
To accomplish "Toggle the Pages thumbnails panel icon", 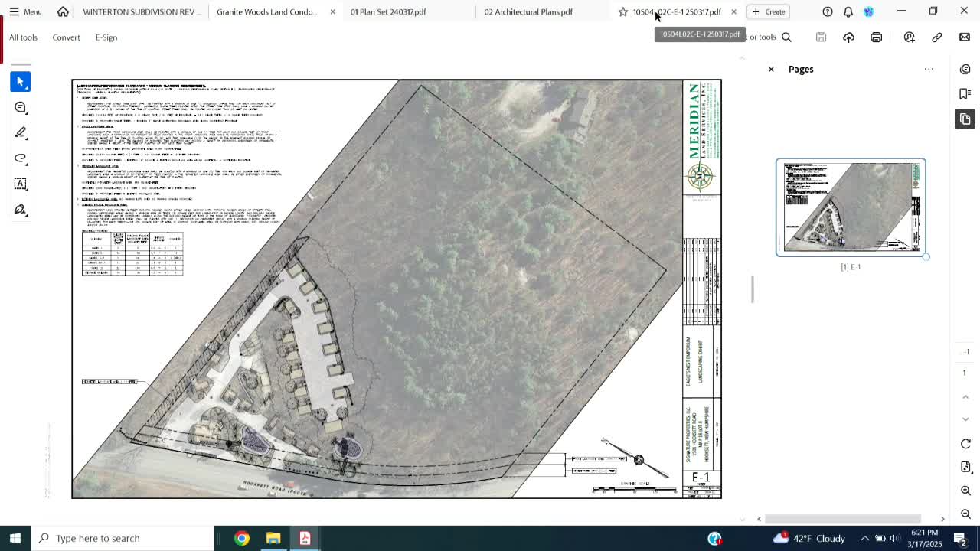I will [x=965, y=119].
